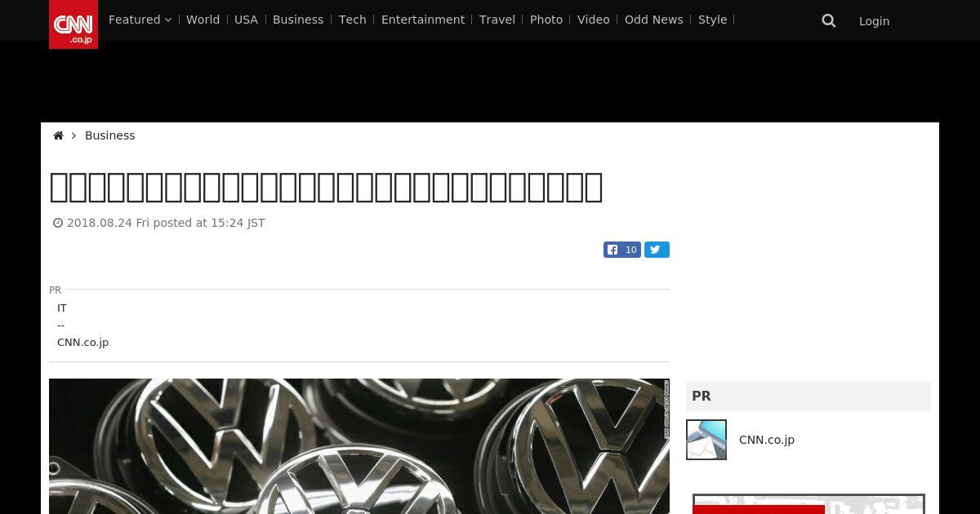Click the red banner below sidebar PR
The width and height of the screenshot is (980, 514).
point(759,509)
